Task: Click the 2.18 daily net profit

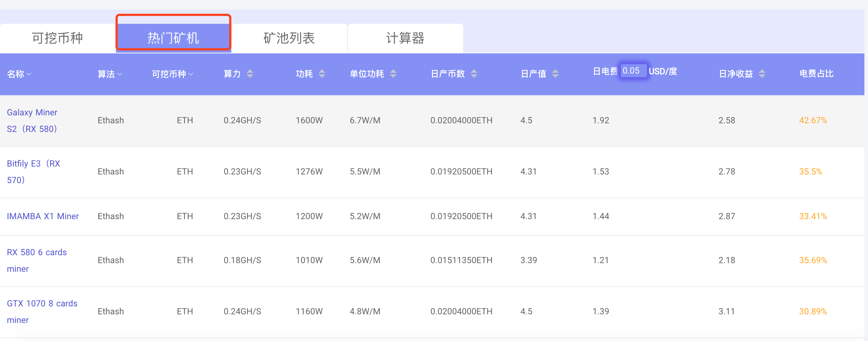Action: (x=727, y=260)
